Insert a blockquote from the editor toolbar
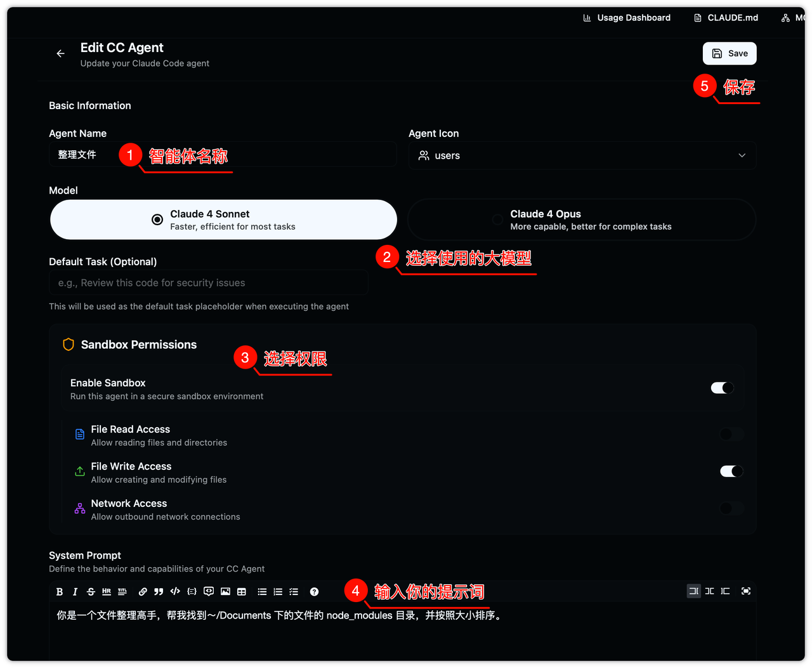 pyautogui.click(x=159, y=592)
